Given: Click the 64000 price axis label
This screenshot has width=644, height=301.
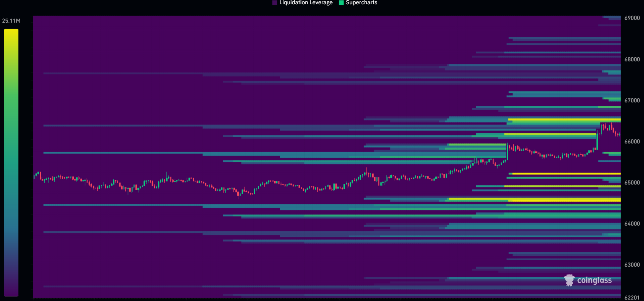Looking at the screenshot, I should coord(632,224).
